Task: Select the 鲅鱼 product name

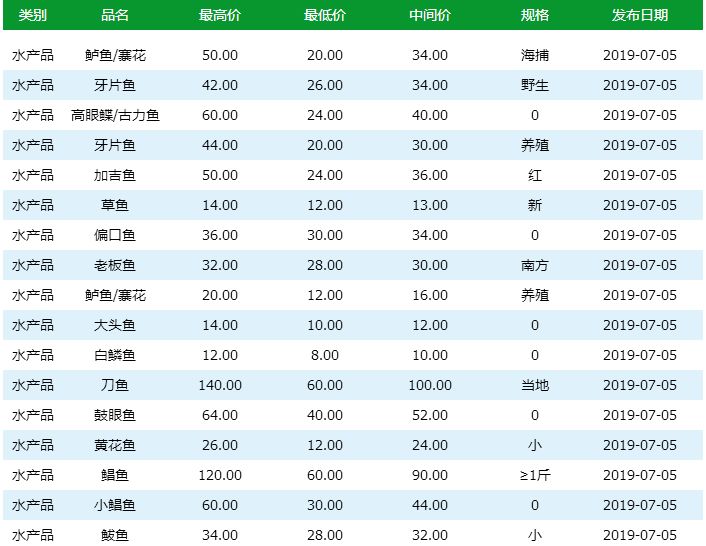Action: pos(115,535)
